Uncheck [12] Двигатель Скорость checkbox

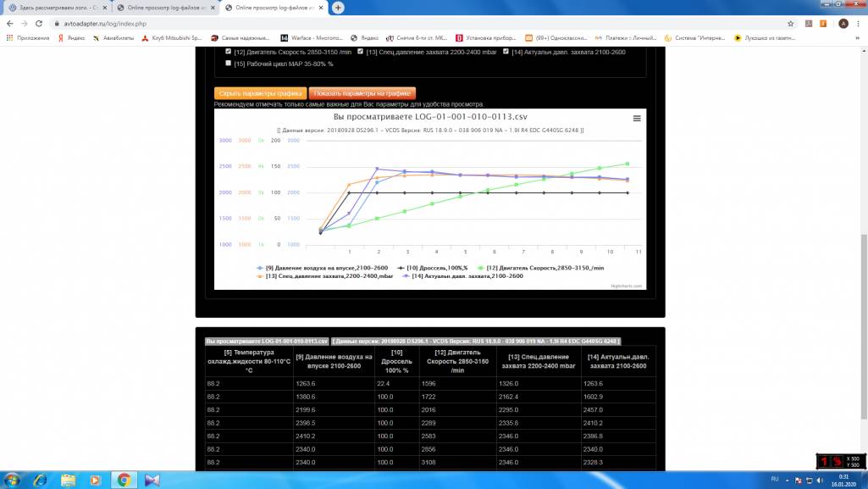[229, 52]
